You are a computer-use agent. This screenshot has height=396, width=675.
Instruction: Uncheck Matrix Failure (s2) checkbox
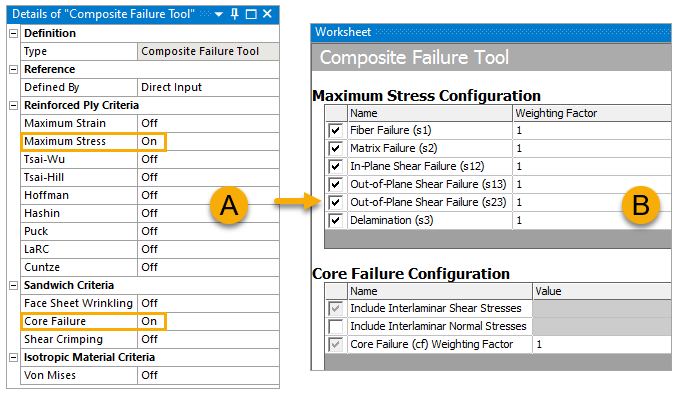pos(335,148)
